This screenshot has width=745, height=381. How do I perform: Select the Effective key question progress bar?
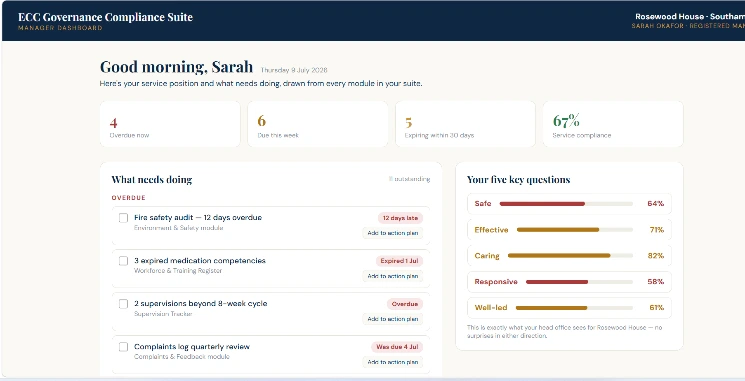pos(574,230)
